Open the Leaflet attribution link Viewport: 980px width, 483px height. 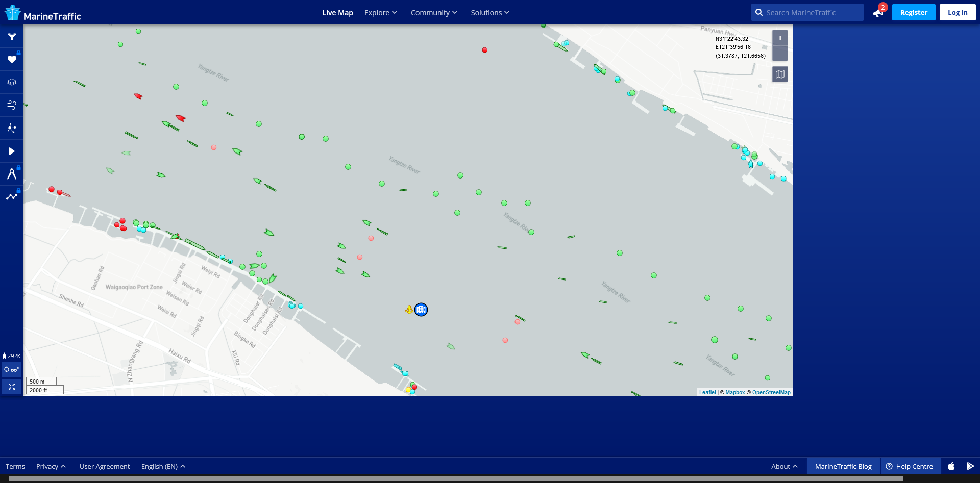coord(707,392)
